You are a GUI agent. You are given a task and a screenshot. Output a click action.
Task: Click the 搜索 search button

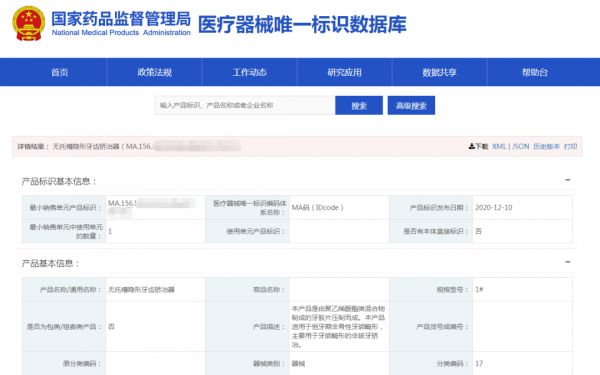coord(359,105)
